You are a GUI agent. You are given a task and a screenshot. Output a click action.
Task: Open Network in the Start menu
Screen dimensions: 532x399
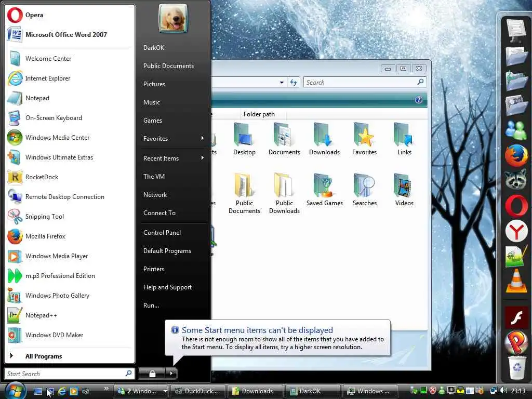coord(155,195)
